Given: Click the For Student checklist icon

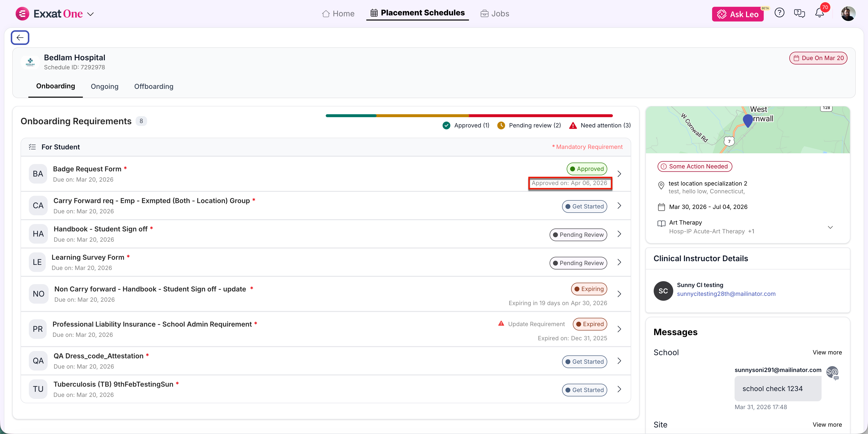Looking at the screenshot, I should (x=32, y=147).
